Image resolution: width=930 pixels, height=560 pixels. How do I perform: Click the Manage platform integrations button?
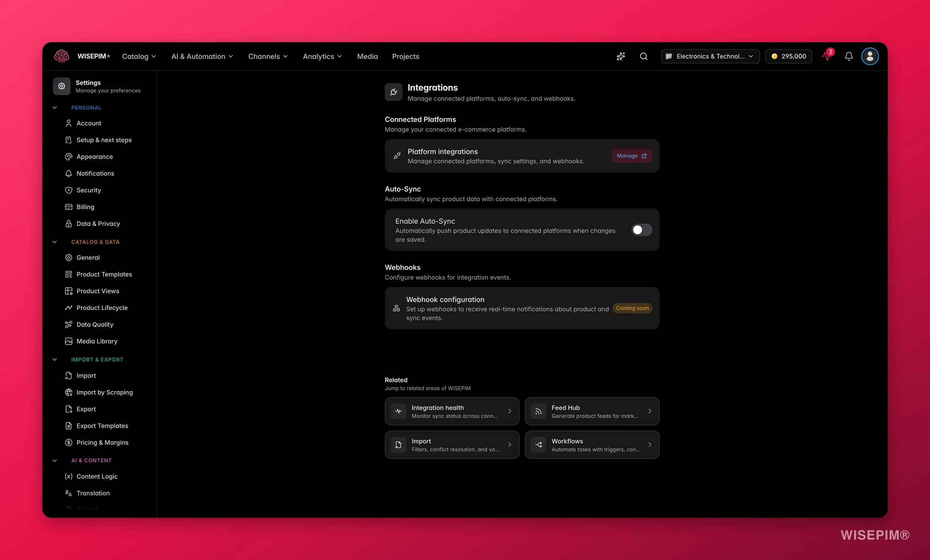(632, 156)
